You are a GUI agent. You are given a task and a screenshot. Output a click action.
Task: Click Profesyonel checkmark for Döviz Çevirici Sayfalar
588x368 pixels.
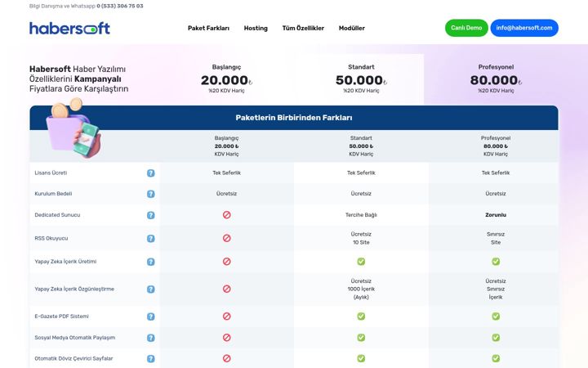496,359
